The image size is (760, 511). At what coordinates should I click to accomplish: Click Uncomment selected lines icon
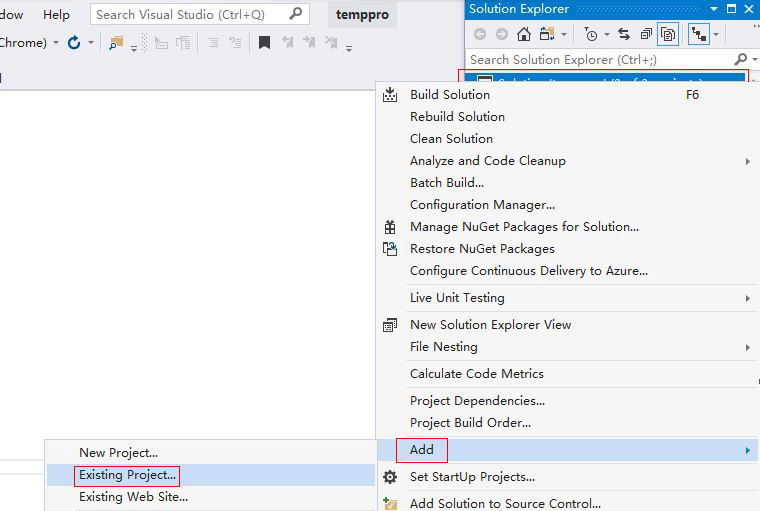pyautogui.click(x=235, y=43)
